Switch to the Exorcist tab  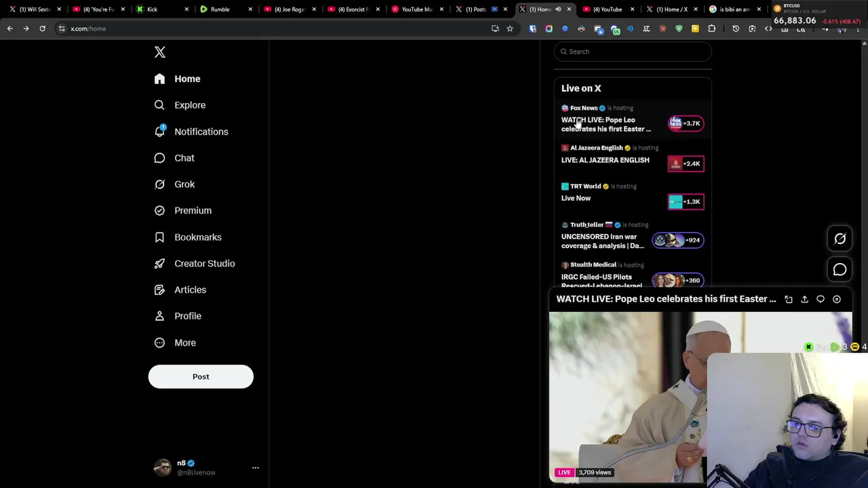click(x=353, y=9)
